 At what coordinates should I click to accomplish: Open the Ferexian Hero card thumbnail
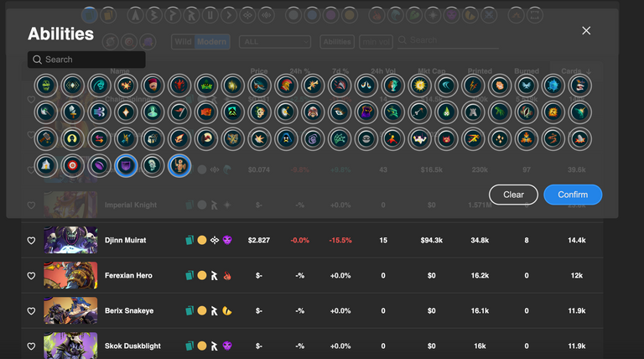tap(70, 275)
